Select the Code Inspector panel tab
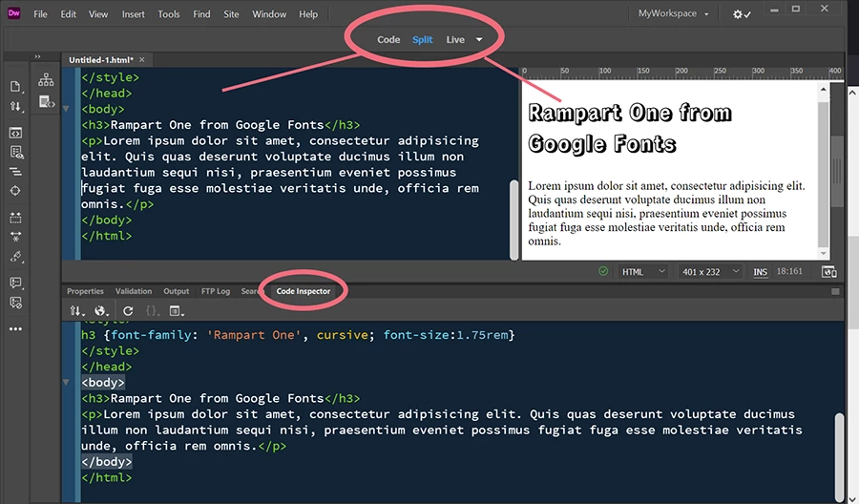Viewport: 859px width, 504px height. [x=303, y=291]
